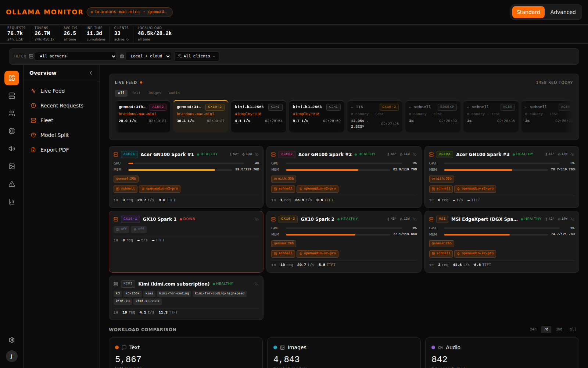
Task: Click the server icon on GX10 Spark 1 card
Action: 116,219
